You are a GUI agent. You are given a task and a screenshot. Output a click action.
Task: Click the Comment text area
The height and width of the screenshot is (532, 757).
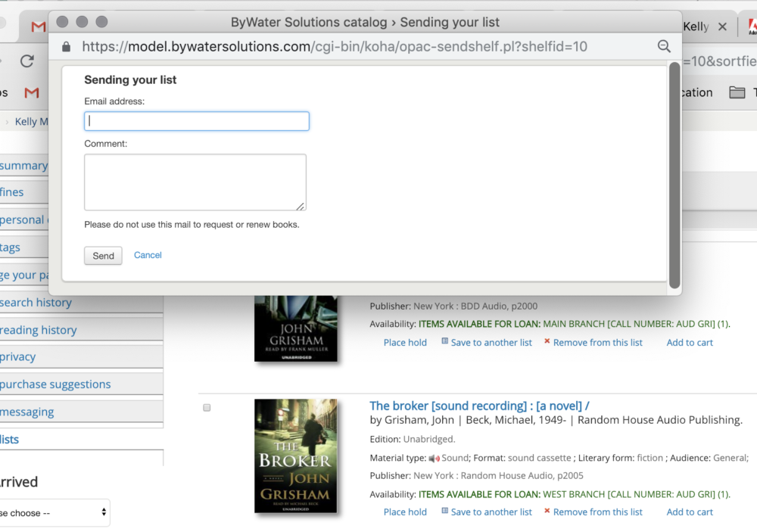point(195,182)
